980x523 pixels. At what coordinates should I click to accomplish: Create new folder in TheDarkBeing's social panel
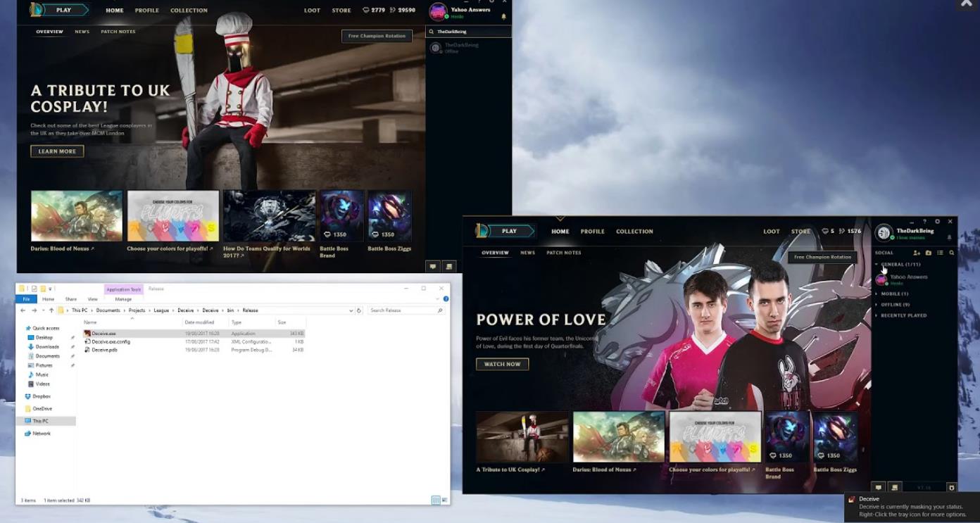point(929,253)
